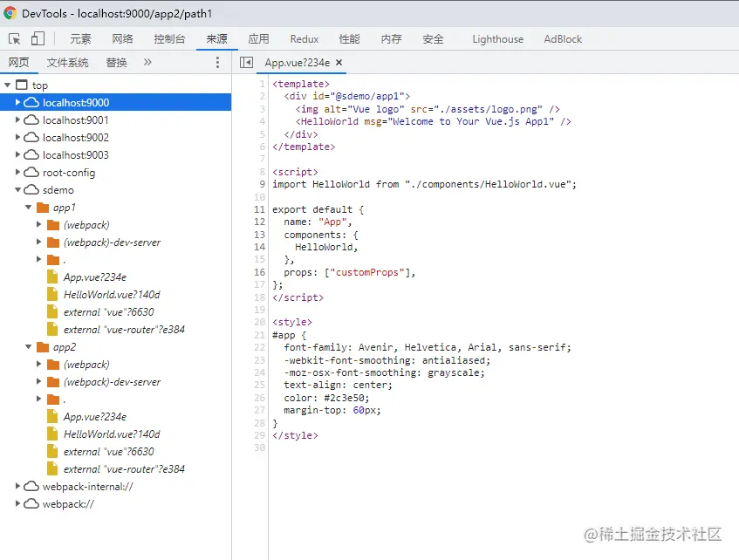
Task: Select the App.vue?234e open file tab
Action: (x=297, y=62)
